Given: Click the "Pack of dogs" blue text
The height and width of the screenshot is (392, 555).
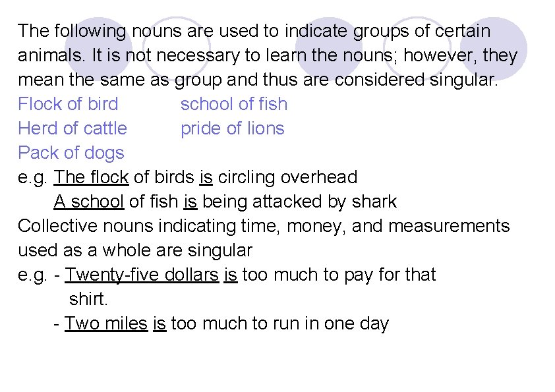Looking at the screenshot, I should (x=71, y=154).
